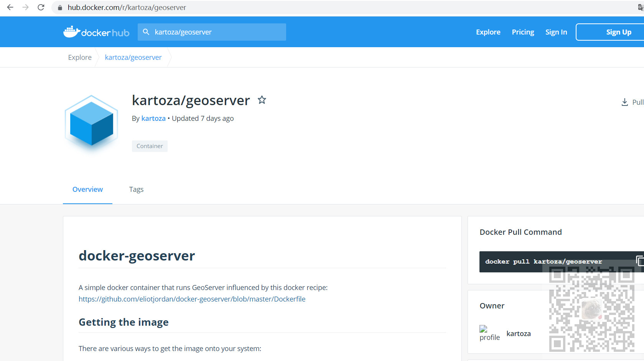
Task: Click the 'Getting the image' heading
Action: click(x=124, y=322)
